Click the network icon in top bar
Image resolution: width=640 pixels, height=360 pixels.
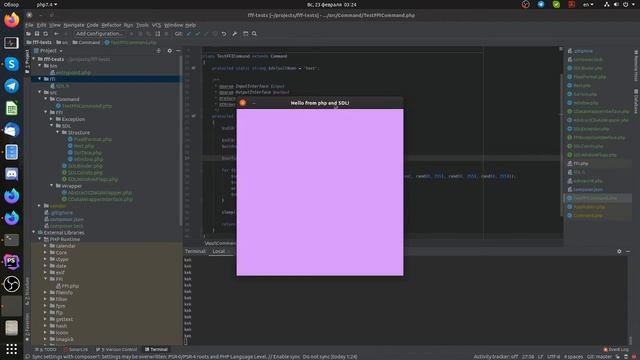[x=607, y=4]
